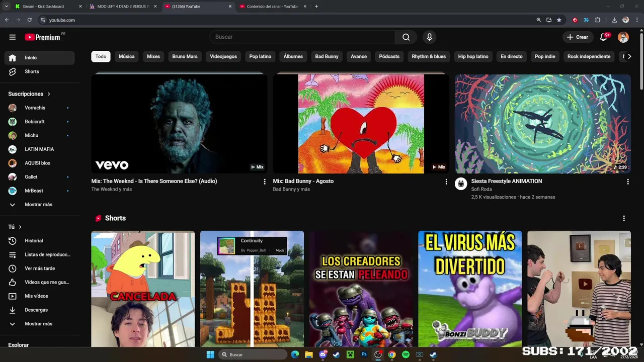Open Listas de reproducción in sidebar
This screenshot has height=362, width=644.
(40, 255)
